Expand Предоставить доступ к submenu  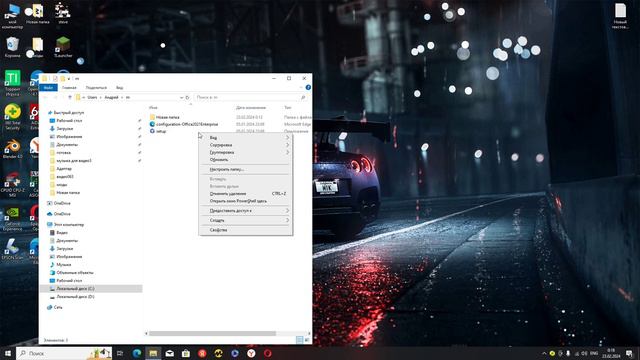pyautogui.click(x=246, y=211)
